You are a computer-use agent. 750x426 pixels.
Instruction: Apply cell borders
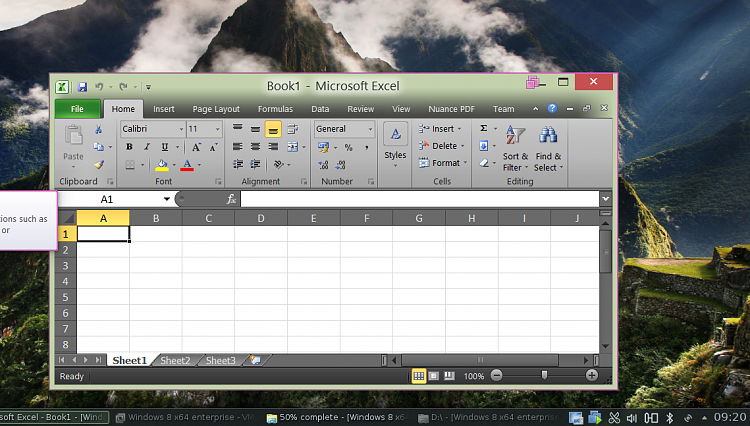(x=130, y=164)
